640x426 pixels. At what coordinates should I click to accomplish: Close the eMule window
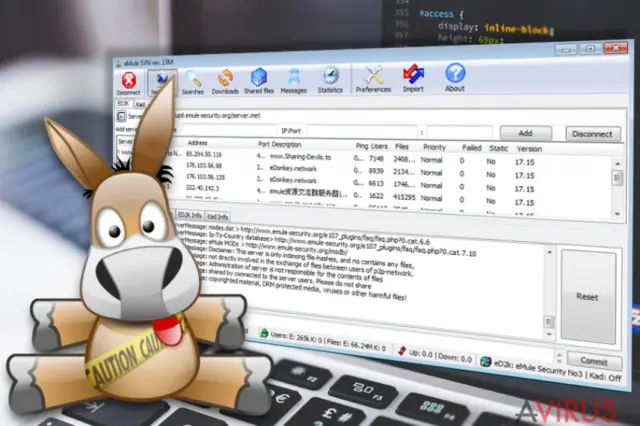[616, 47]
